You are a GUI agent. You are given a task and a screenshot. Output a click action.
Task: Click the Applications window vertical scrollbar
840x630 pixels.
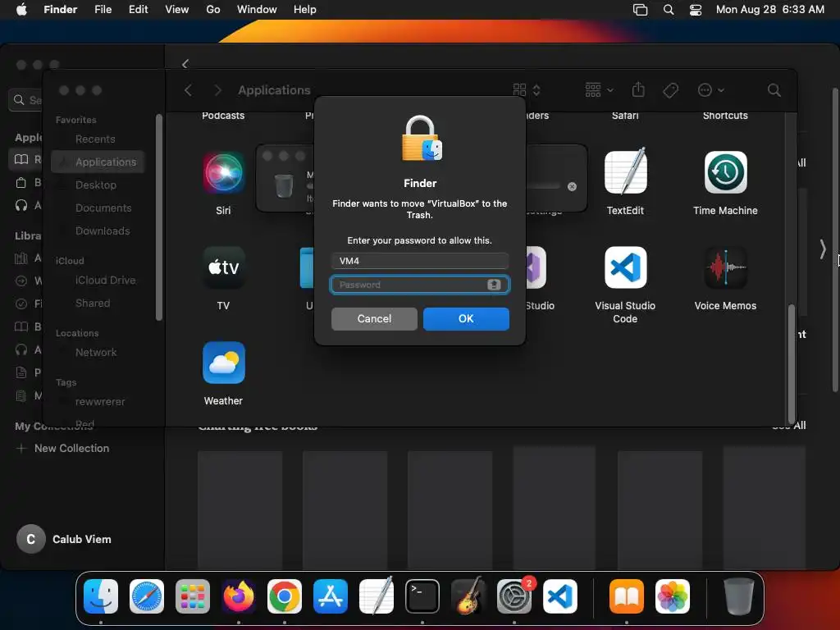click(x=792, y=363)
